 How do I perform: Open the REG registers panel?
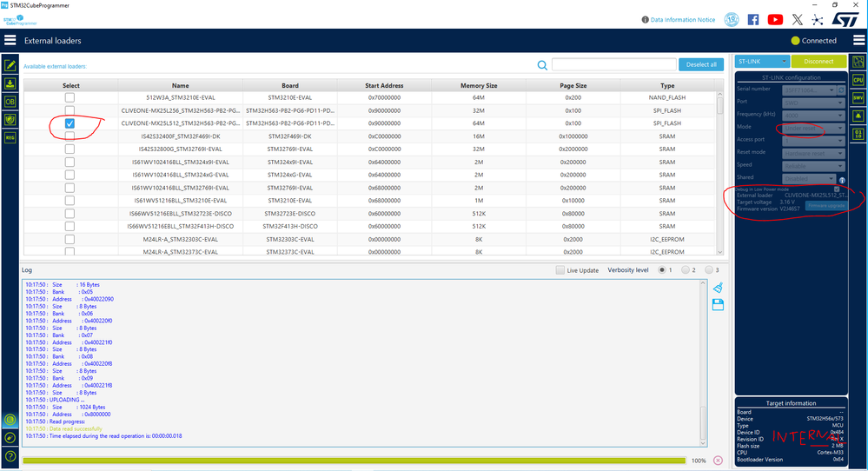pos(10,137)
